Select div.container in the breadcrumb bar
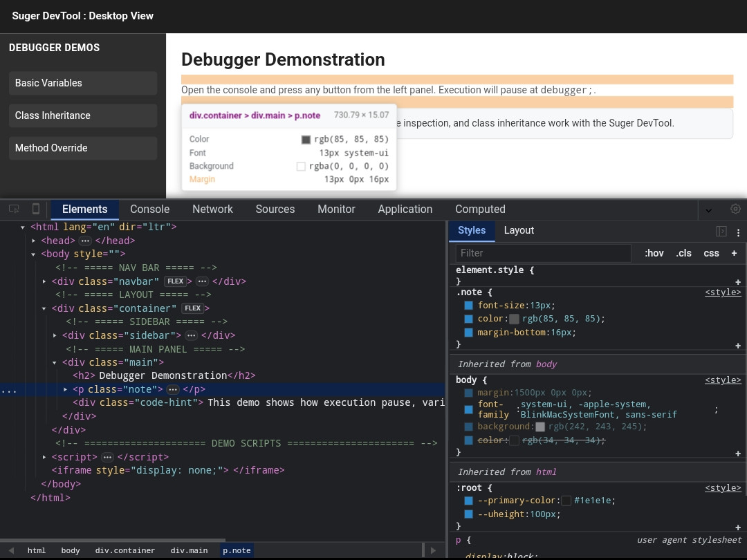Screen dimensions: 747x560 pos(124,550)
